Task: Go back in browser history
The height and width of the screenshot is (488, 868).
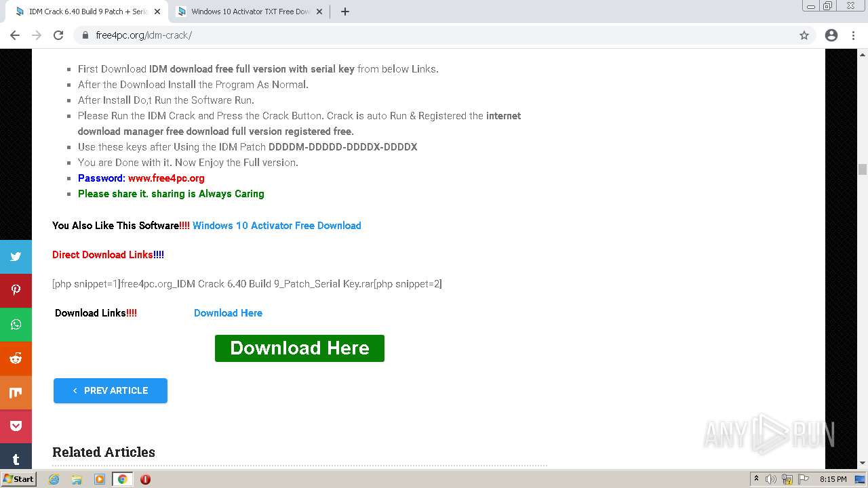Action: click(x=15, y=35)
